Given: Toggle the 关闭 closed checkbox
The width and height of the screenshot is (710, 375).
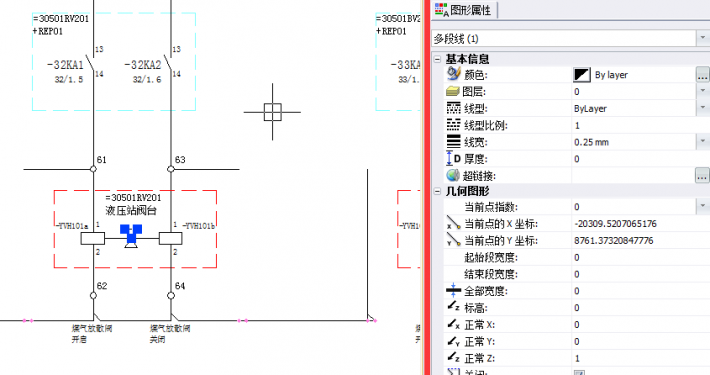Looking at the screenshot, I should 579,373.
